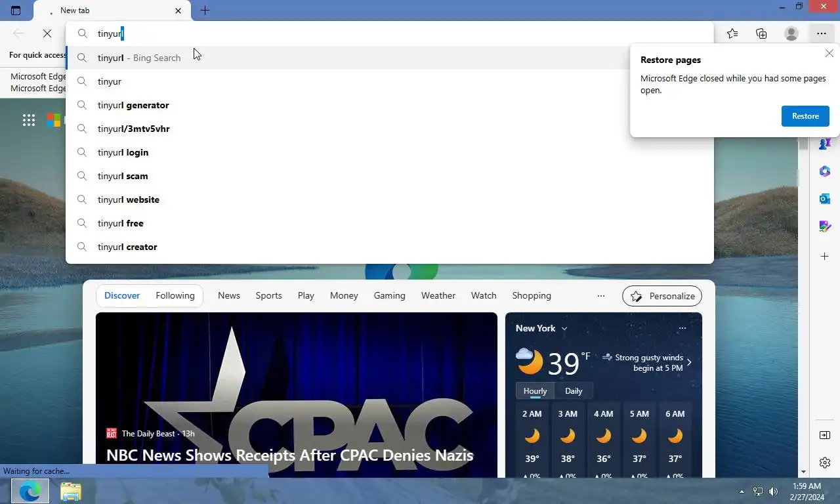Select suggestion tinyurl website
Image resolution: width=840 pixels, height=504 pixels.
pos(390,199)
